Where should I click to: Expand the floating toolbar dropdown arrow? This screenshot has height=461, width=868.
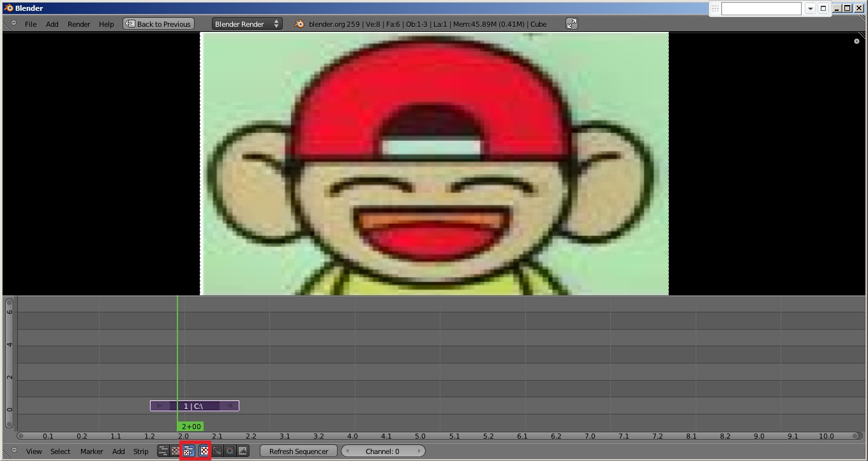pos(810,9)
